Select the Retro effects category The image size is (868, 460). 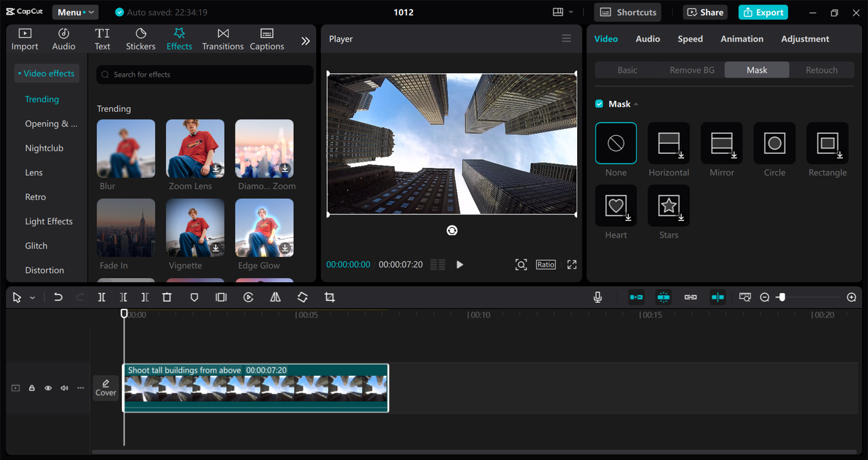tap(35, 197)
